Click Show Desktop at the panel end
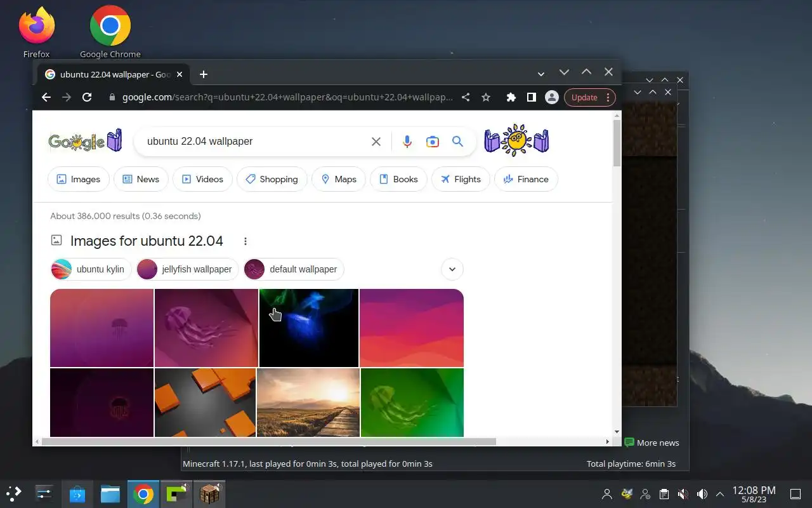Image resolution: width=812 pixels, height=508 pixels. [x=796, y=494]
